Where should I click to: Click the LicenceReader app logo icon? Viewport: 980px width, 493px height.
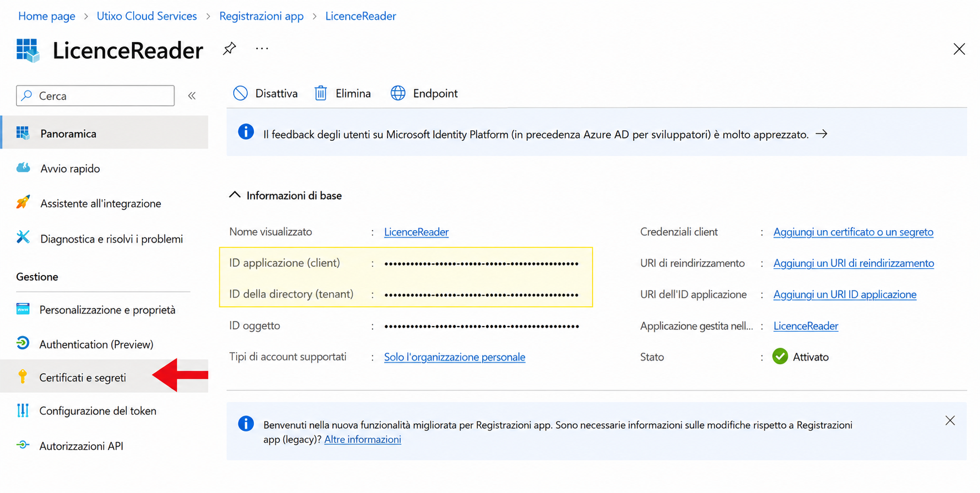pos(28,50)
